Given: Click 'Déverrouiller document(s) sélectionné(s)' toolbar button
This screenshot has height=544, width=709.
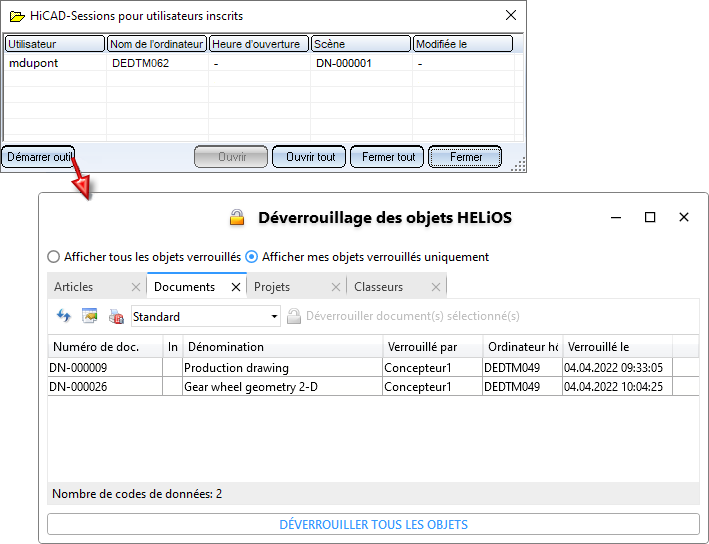Looking at the screenshot, I should (404, 316).
